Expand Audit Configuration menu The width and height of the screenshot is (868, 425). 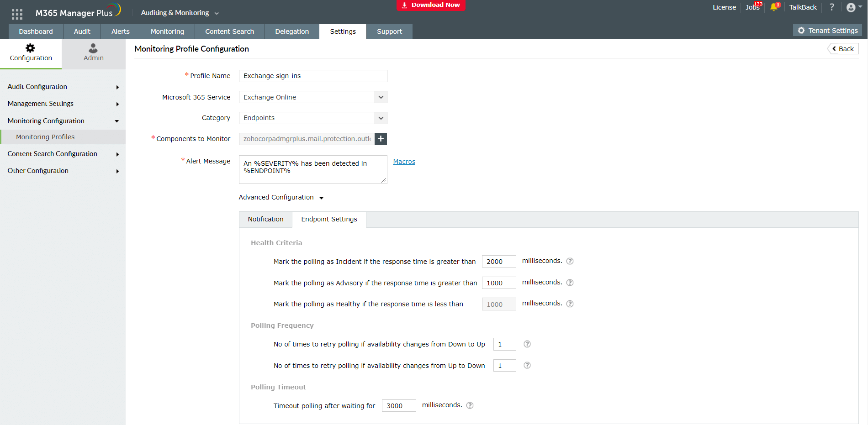point(63,87)
